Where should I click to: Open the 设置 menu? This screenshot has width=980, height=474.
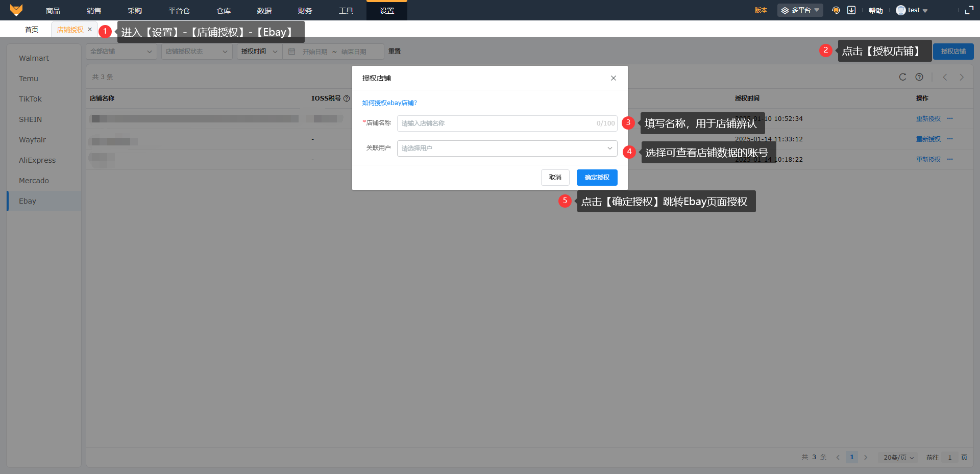point(387,10)
